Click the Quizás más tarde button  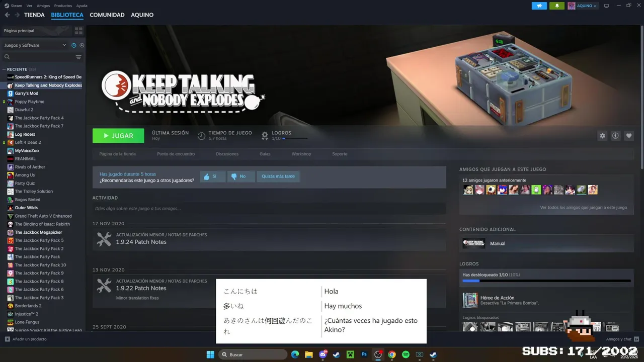click(278, 176)
